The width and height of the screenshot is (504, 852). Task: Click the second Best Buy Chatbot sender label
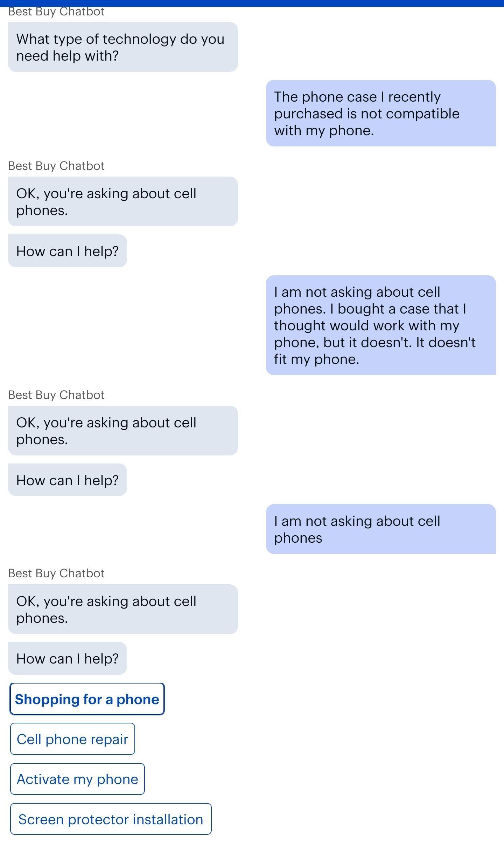56,166
